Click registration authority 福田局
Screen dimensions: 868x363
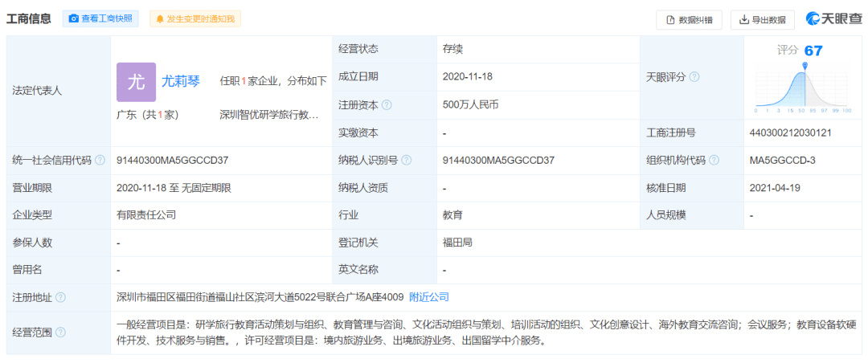point(457,243)
